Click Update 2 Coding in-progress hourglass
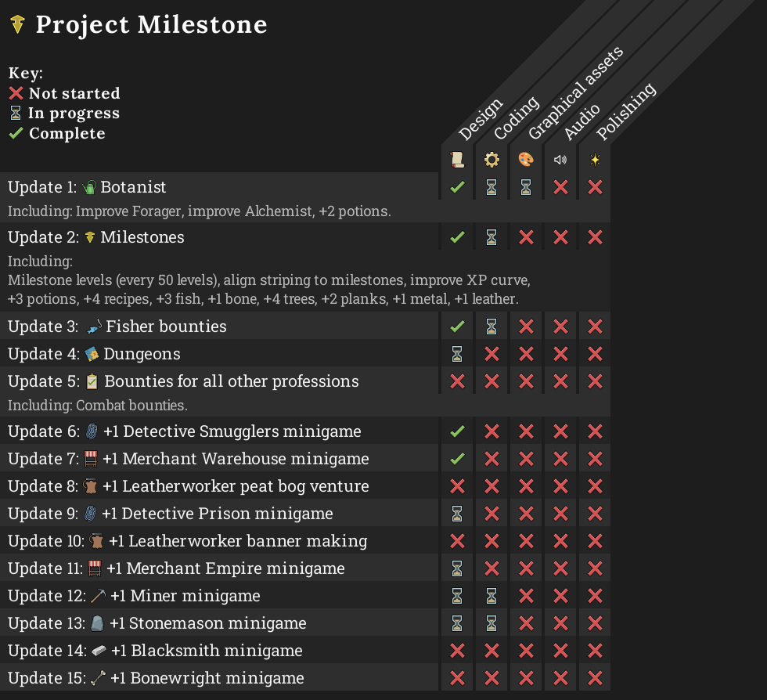The height and width of the screenshot is (700, 767). [492, 237]
